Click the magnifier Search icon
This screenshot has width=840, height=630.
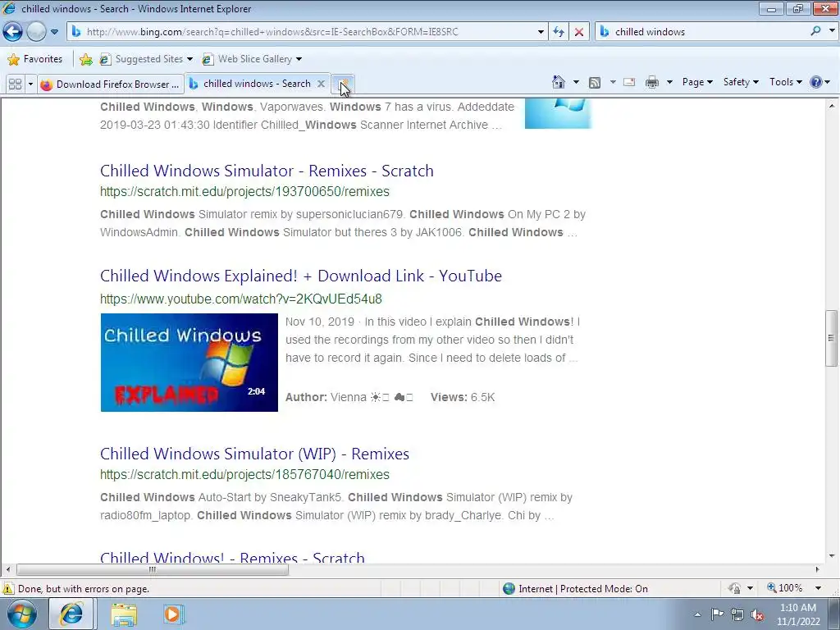816,31
